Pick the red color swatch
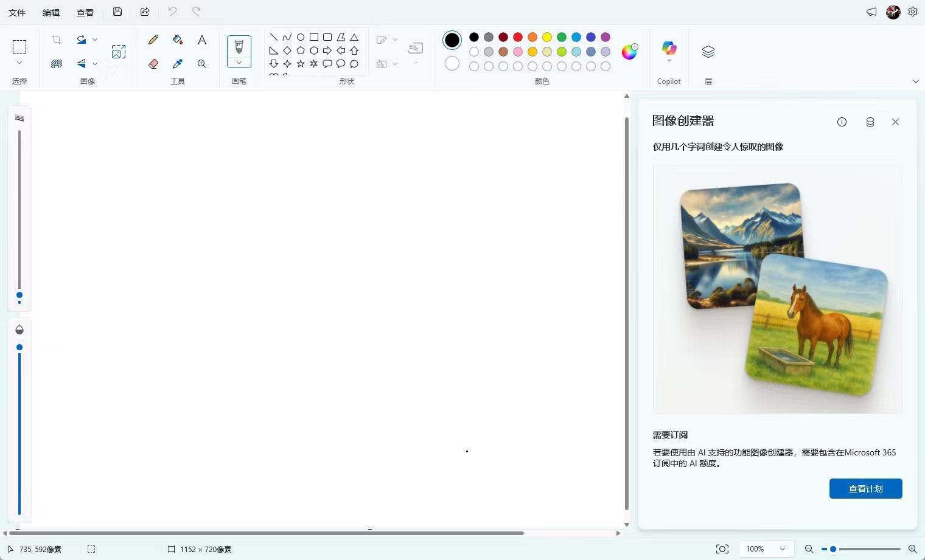The height and width of the screenshot is (560, 925). tap(518, 37)
